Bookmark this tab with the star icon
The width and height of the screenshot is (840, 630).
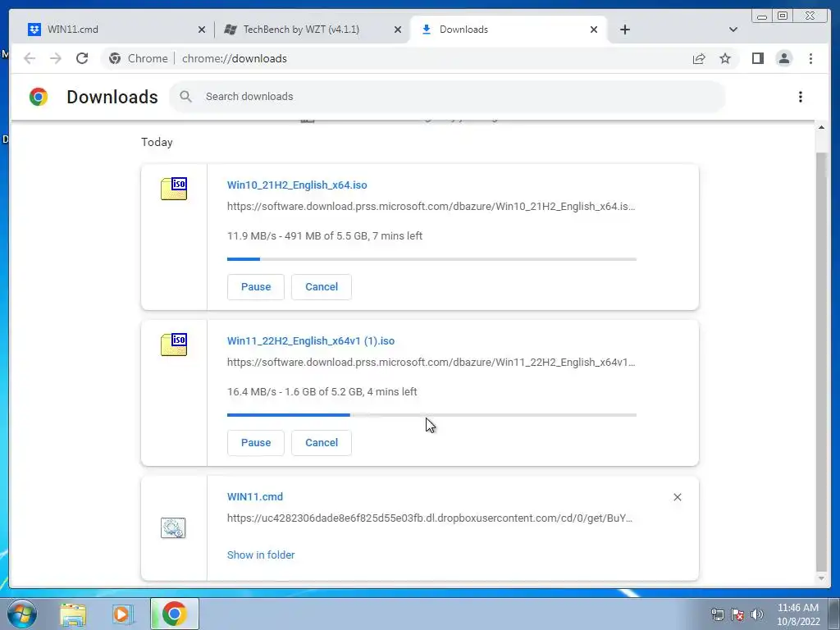pyautogui.click(x=725, y=58)
